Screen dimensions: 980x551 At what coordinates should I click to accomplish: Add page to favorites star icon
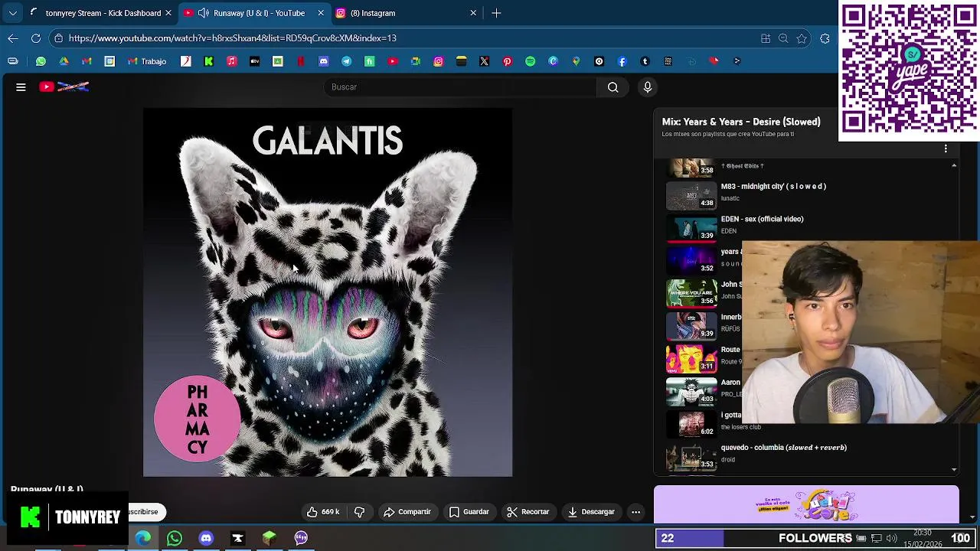(802, 38)
